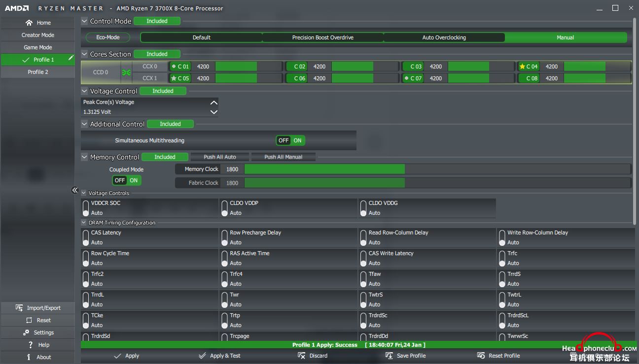Click the Profile 1 checkmark icon

coord(26,60)
